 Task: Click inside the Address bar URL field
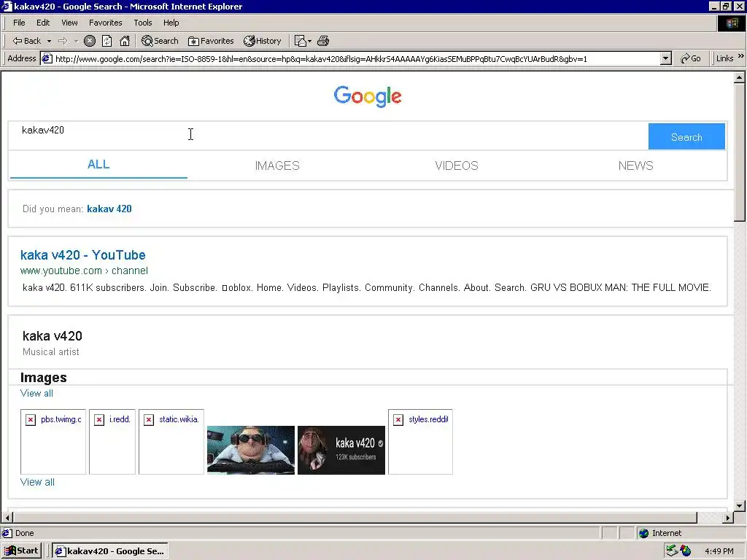(x=357, y=58)
